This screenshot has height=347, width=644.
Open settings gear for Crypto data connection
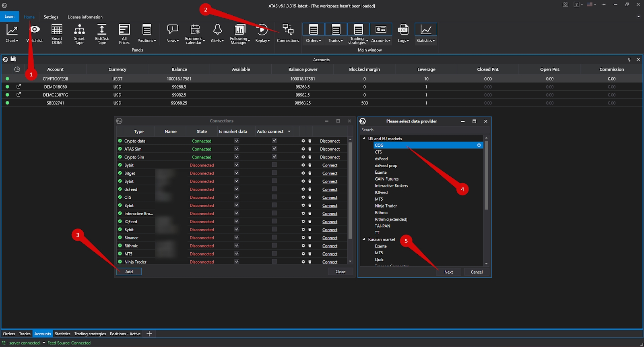tap(303, 141)
